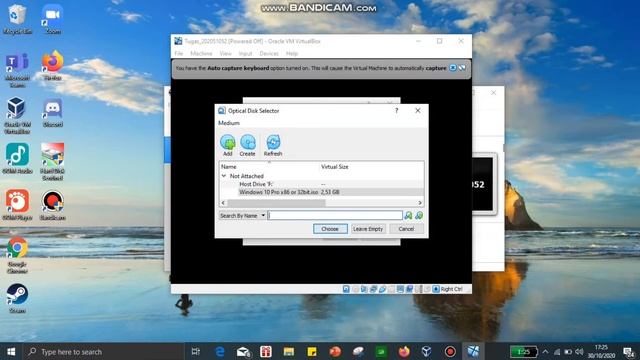Viewport: 640px width, 360px height.
Task: Open Task View from taskbar
Action: [x=196, y=351]
